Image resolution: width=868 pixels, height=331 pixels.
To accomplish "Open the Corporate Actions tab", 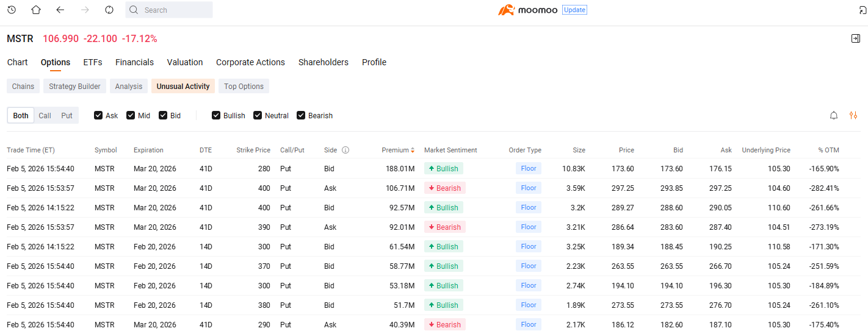I will click(x=250, y=62).
